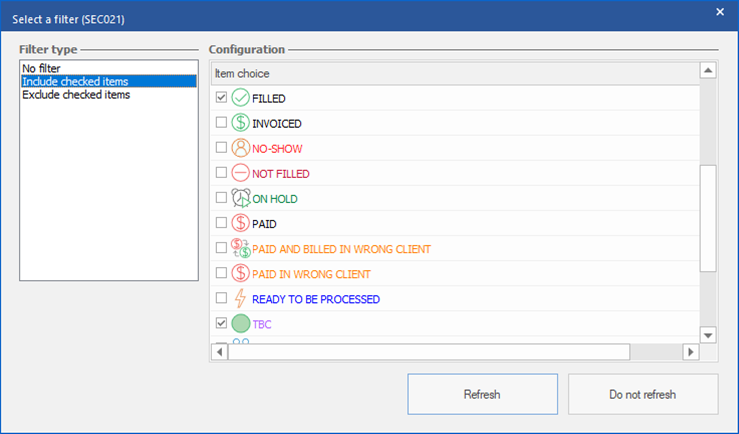The height and width of the screenshot is (434, 739).
Task: Check the PAID IN WRONG CLIENT checkbox
Action: (221, 274)
